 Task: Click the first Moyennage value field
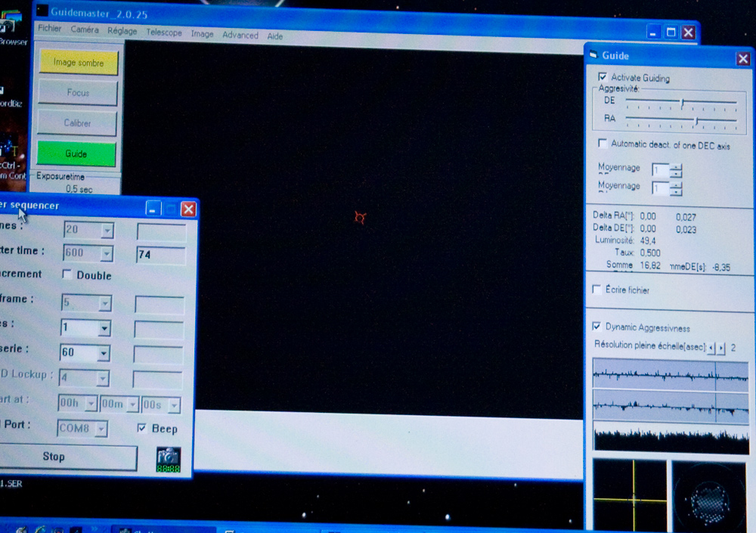659,170
